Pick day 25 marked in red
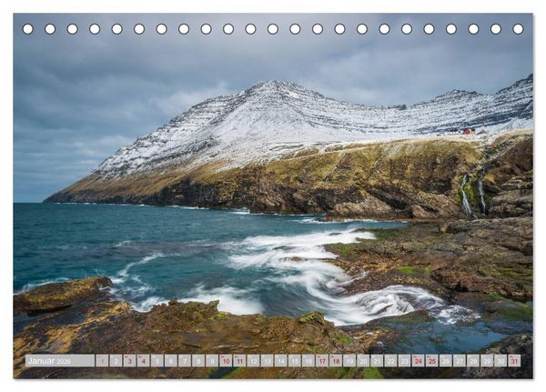The width and height of the screenshot is (546, 392). pyautogui.click(x=431, y=361)
